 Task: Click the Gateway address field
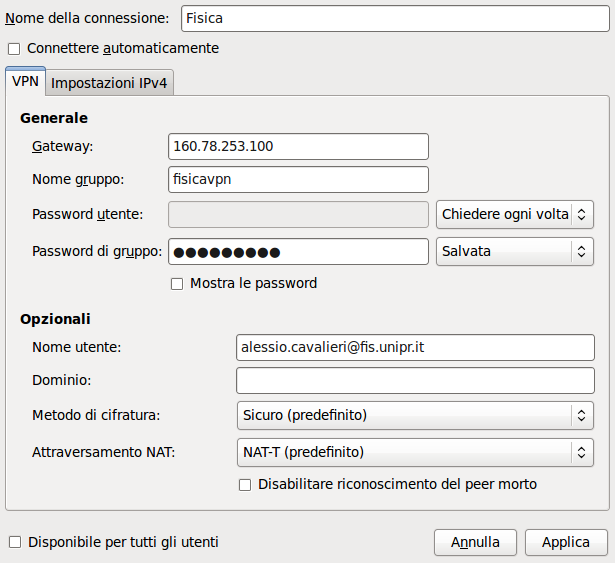tap(298, 146)
